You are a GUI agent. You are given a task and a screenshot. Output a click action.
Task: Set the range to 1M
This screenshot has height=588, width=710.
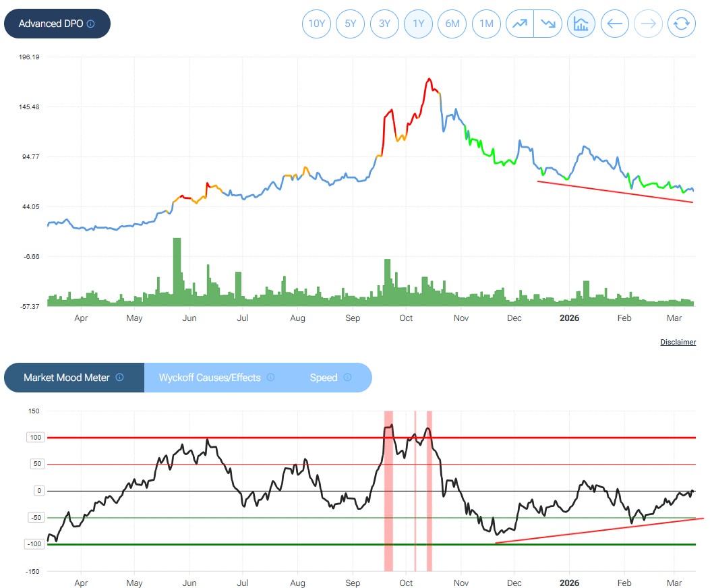click(x=485, y=24)
